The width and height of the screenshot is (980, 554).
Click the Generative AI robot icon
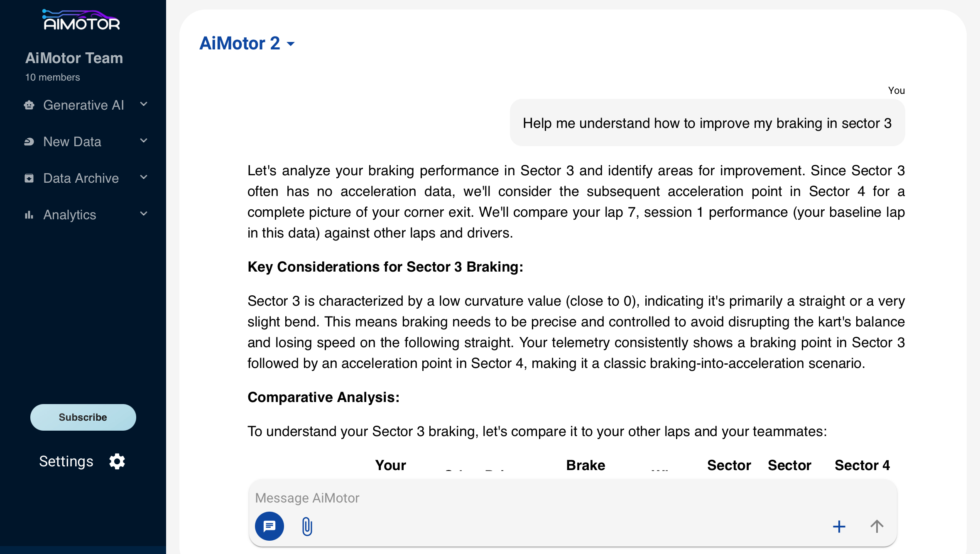coord(29,105)
